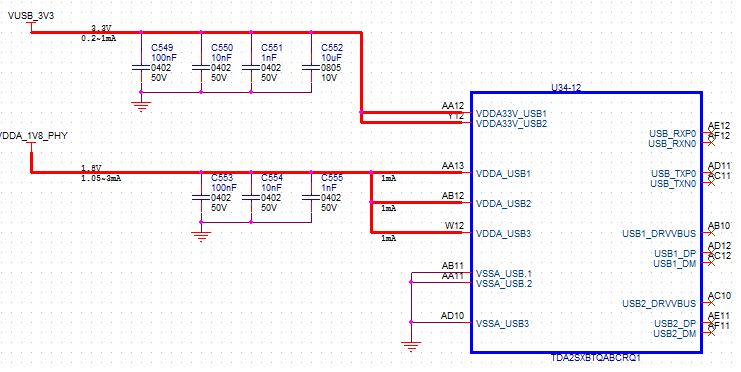This screenshot has width=741, height=372.
Task: Click the VUSB_3V3 net name
Action: point(31,16)
